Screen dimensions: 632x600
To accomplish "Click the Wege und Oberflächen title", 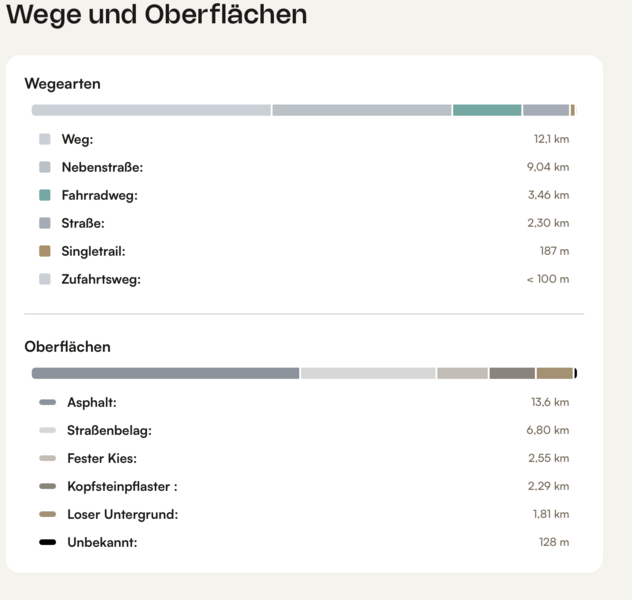I will pyautogui.click(x=157, y=15).
